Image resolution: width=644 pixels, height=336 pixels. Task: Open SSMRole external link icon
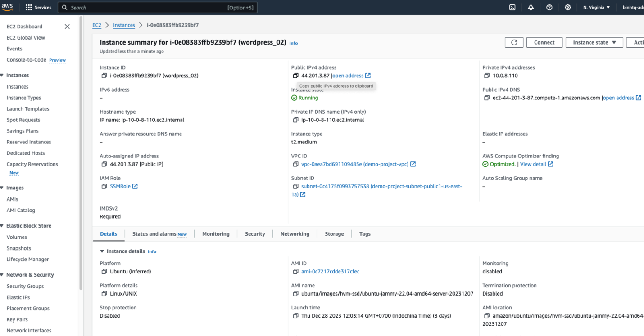135,186
